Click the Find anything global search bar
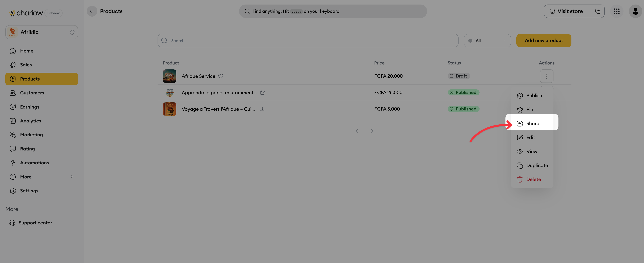 (x=333, y=11)
